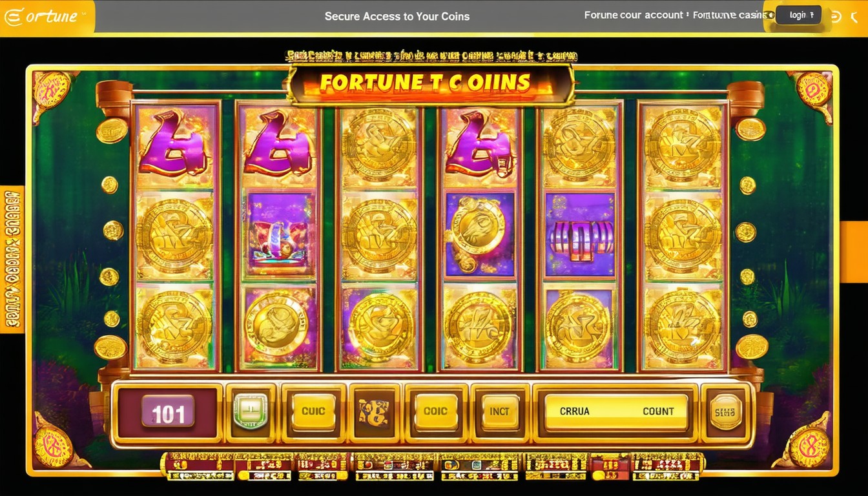Click the circular icon right of login
This screenshot has height=496, width=868.
[836, 15]
